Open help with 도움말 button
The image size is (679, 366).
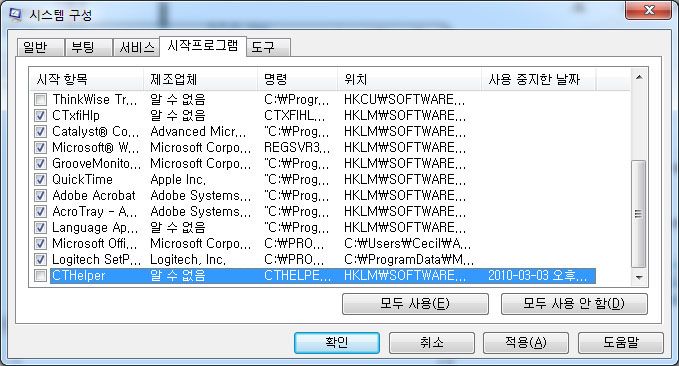[x=621, y=343]
